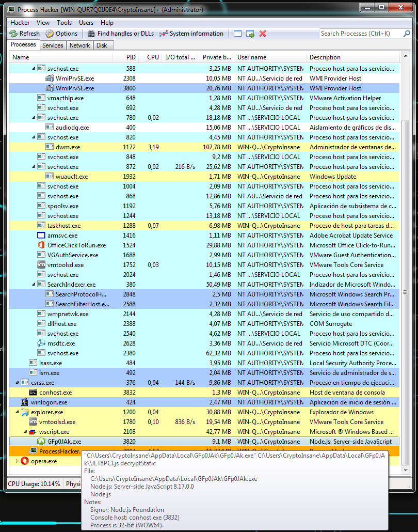Image resolution: width=418 pixels, height=532 pixels.
Task: Click the lsass.exe process icon
Action: 33,363
